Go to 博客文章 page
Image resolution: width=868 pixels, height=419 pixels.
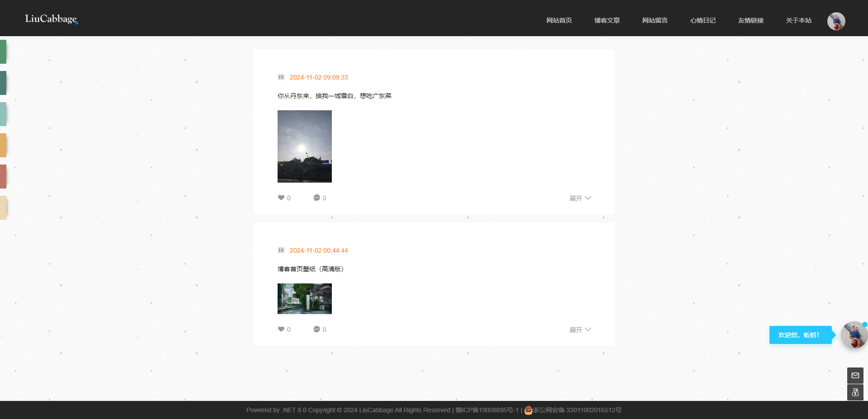coord(607,20)
